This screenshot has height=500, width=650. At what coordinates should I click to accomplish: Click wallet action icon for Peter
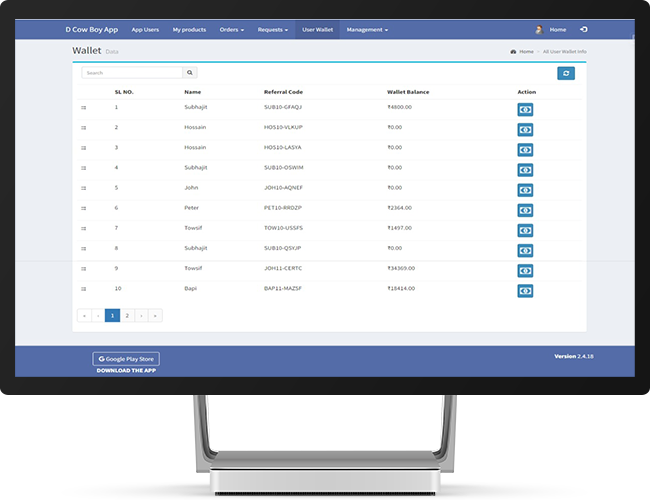tap(525, 210)
